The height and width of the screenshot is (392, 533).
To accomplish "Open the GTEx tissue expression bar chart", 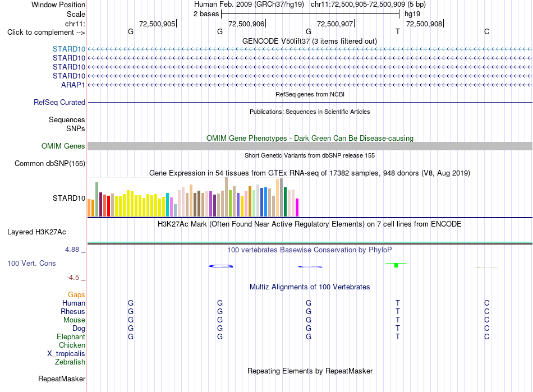I will tap(193, 197).
